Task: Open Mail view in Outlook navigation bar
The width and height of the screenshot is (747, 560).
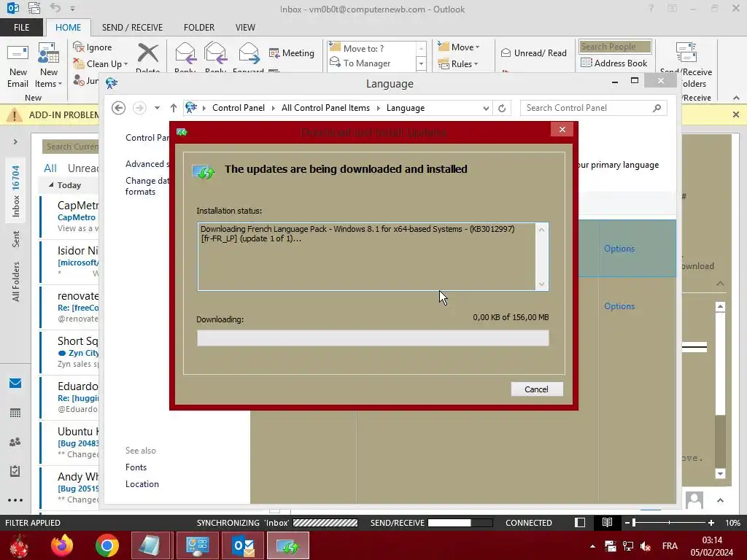Action: click(x=15, y=384)
